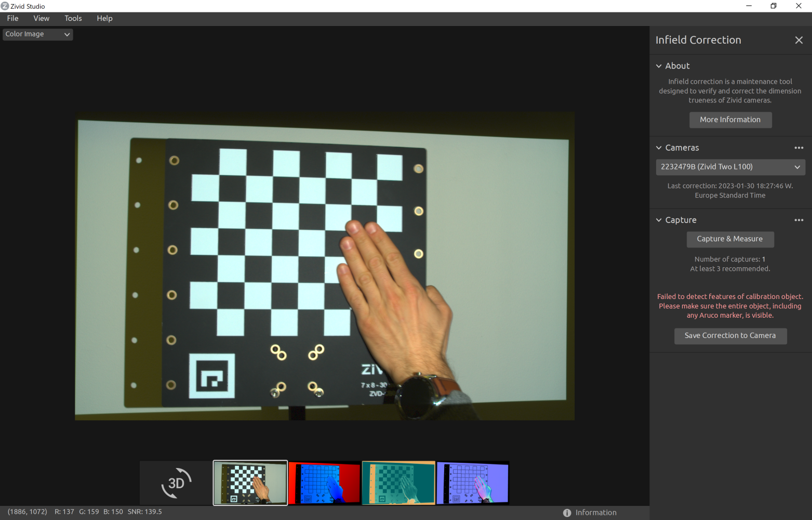Close the Infield Correction panel

point(798,40)
